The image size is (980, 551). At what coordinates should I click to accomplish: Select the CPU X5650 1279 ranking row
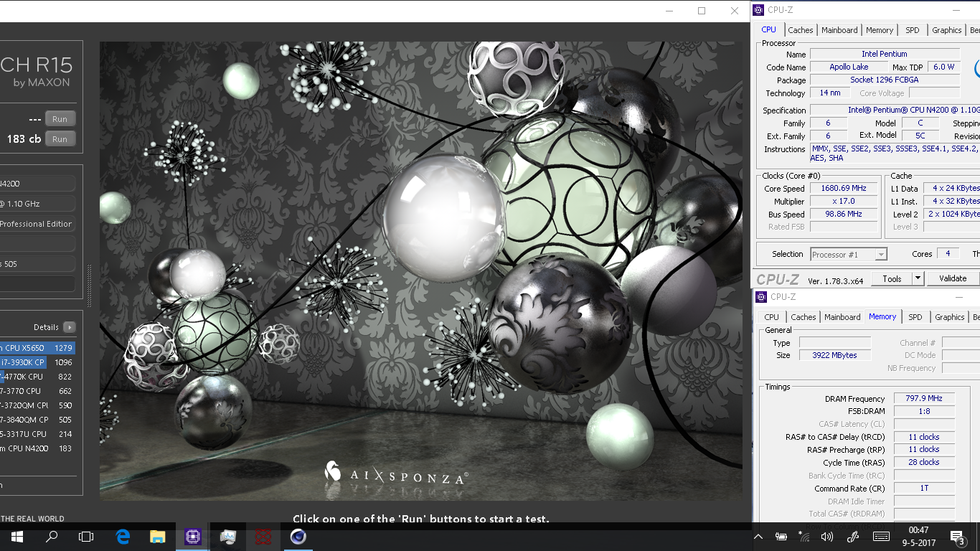click(x=37, y=348)
